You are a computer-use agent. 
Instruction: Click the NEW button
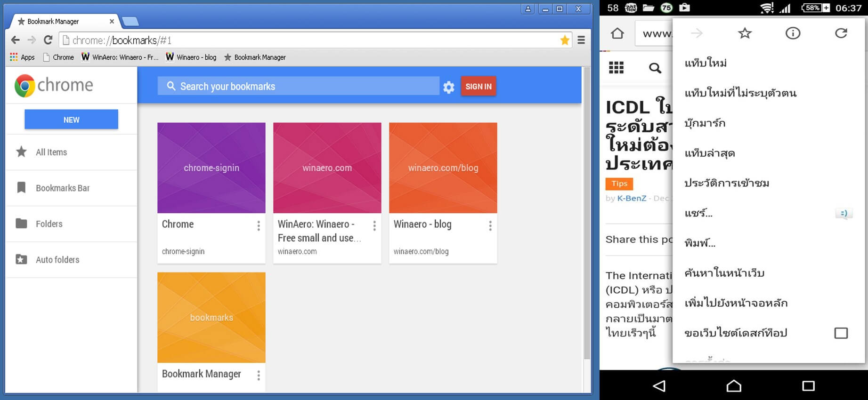pyautogui.click(x=71, y=120)
